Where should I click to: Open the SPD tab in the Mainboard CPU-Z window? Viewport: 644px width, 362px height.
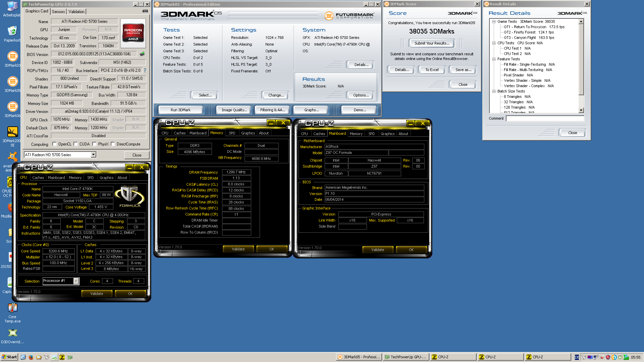[x=371, y=134]
